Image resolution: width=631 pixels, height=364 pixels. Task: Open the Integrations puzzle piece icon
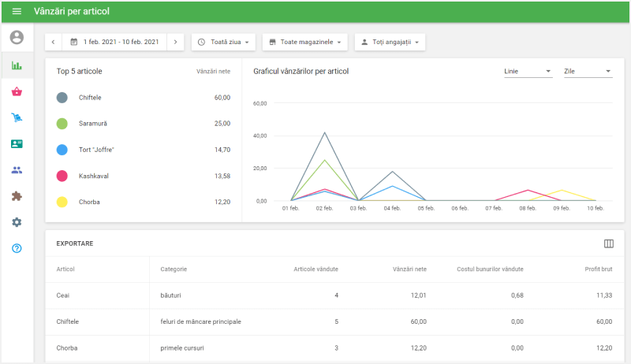pos(17,196)
